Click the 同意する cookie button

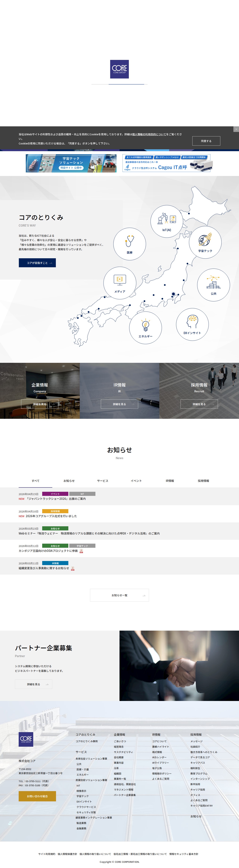click(206, 141)
